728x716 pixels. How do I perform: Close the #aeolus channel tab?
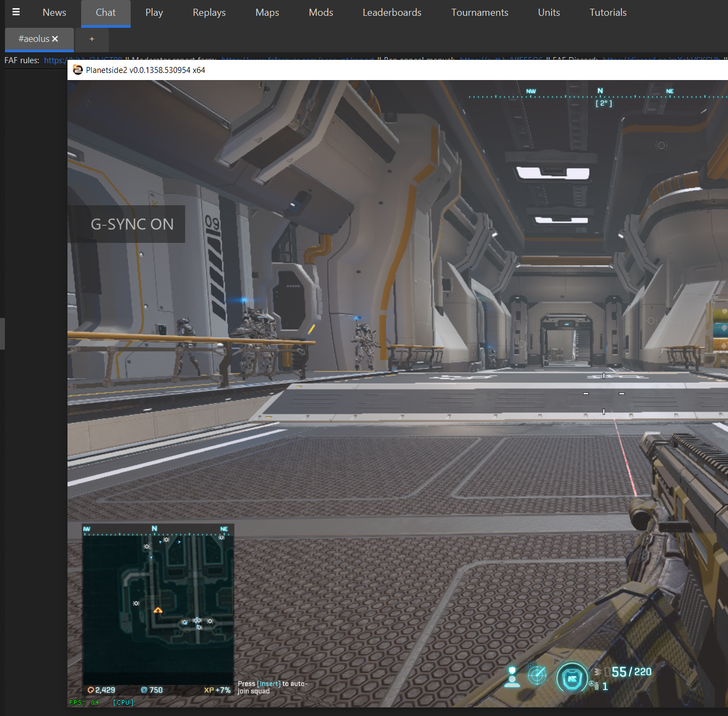[55, 39]
